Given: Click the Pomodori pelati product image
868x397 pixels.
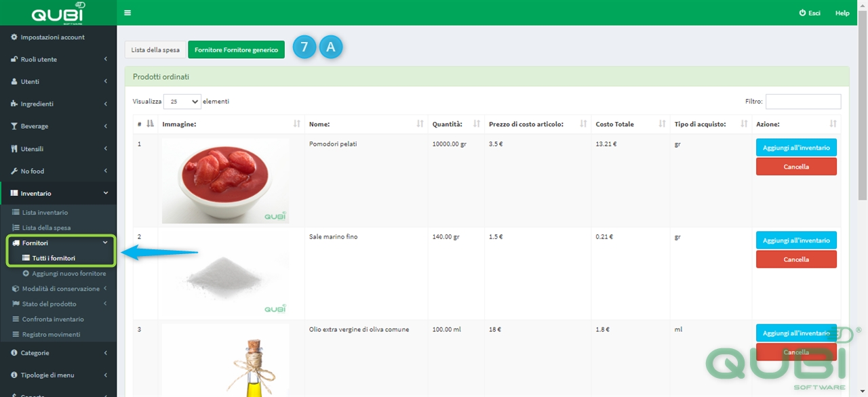Looking at the screenshot, I should coord(225,181).
